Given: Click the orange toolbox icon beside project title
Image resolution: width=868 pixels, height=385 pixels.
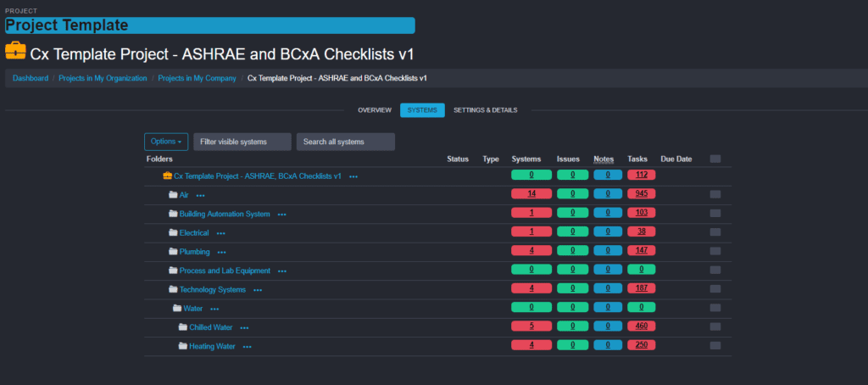Looking at the screenshot, I should [x=15, y=51].
